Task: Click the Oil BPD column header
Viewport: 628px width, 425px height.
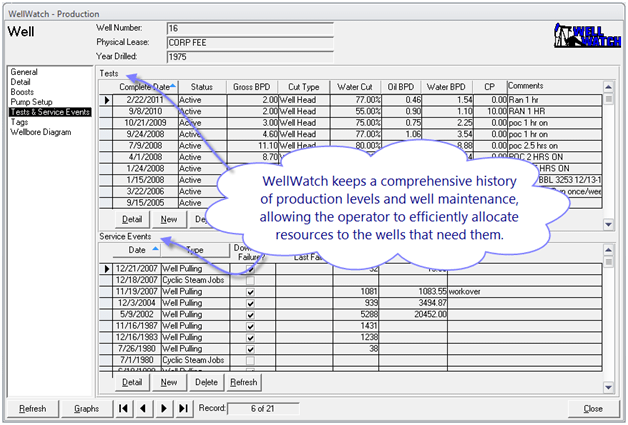Action: (401, 87)
